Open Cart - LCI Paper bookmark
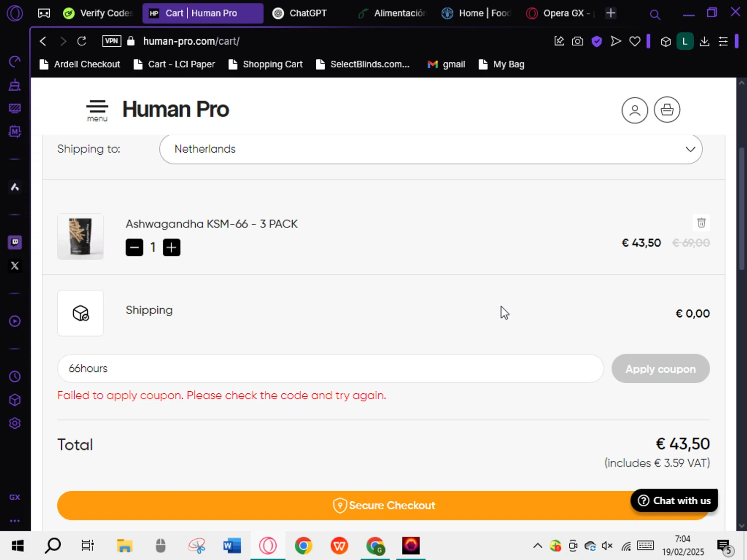Screen dimensions: 747x560 (x=174, y=64)
